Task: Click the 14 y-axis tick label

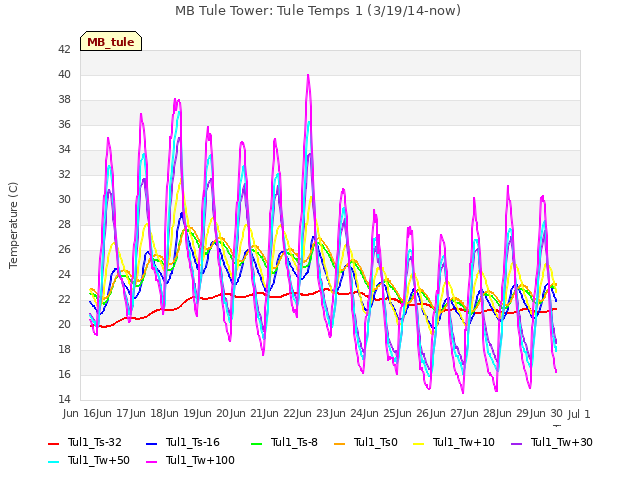Action: coord(64,399)
